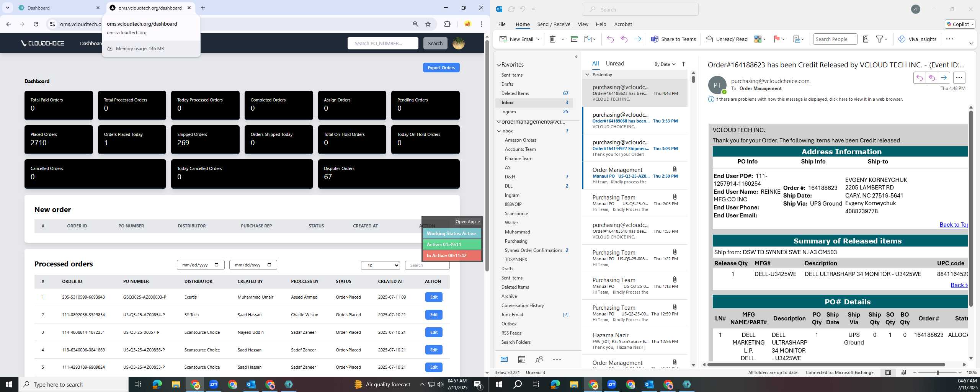Click the Reply All arrow in Outlook ribbon

pyautogui.click(x=624, y=39)
